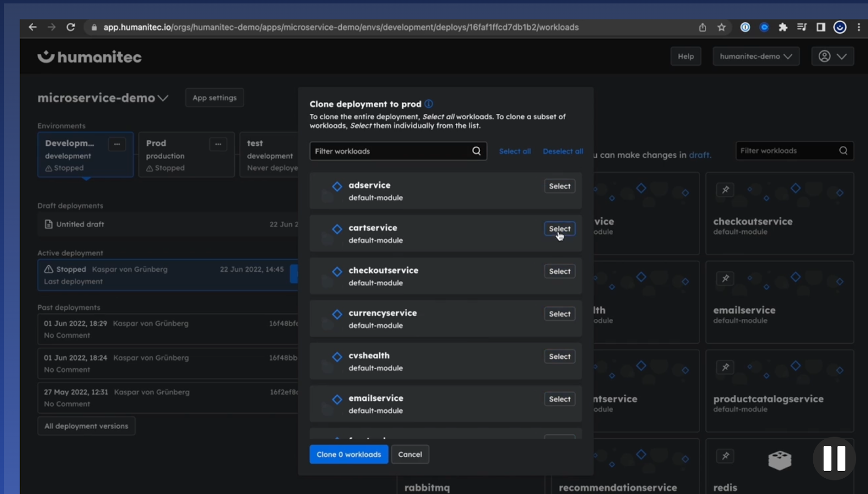Click the search icon in modal filter field
Image resolution: width=868 pixels, height=494 pixels.
(x=476, y=151)
